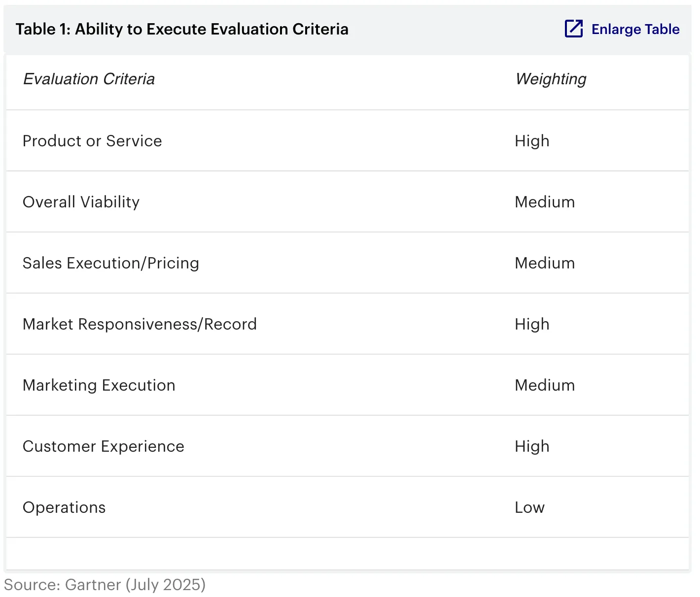Click the Low weighting for Operations
The width and height of the screenshot is (700, 597).
coord(529,508)
